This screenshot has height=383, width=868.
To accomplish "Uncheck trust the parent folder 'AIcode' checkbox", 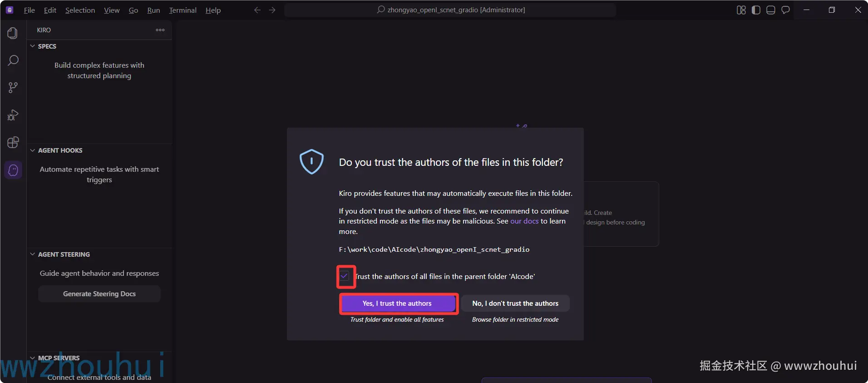I will coord(345,276).
